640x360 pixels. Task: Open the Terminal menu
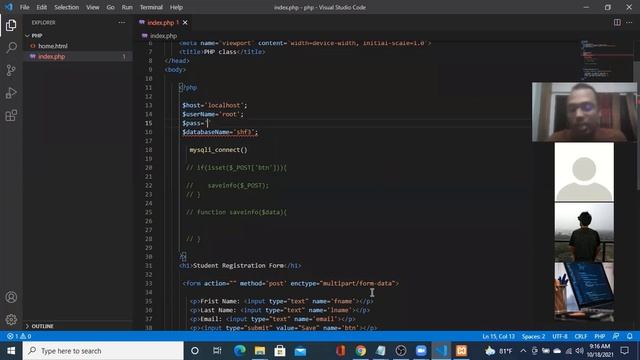pyautogui.click(x=151, y=7)
